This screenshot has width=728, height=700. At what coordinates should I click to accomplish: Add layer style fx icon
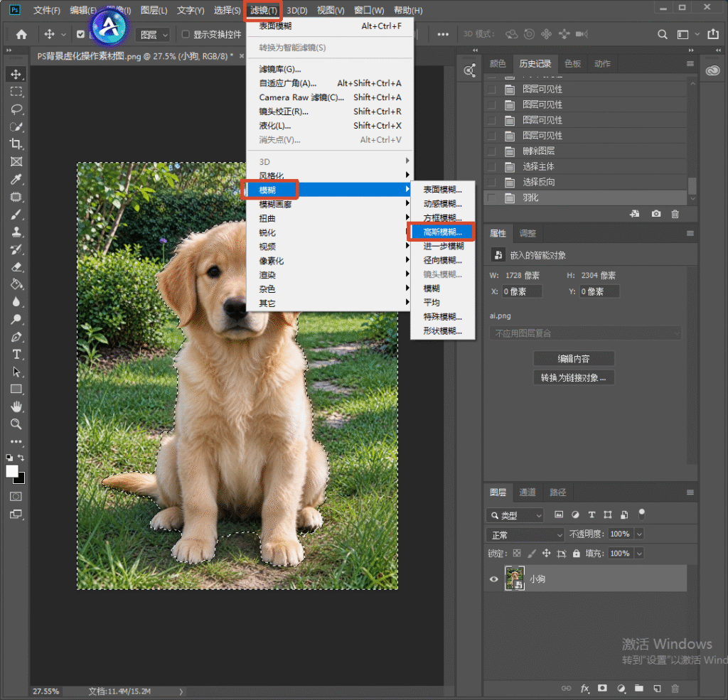(x=585, y=689)
